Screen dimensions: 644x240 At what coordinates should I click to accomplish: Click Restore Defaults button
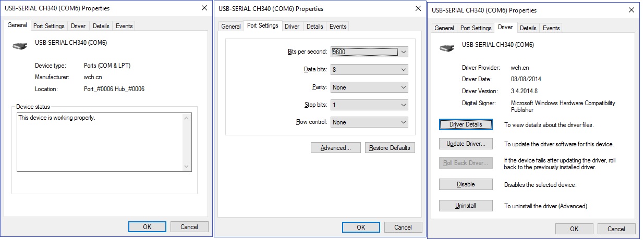(390, 148)
